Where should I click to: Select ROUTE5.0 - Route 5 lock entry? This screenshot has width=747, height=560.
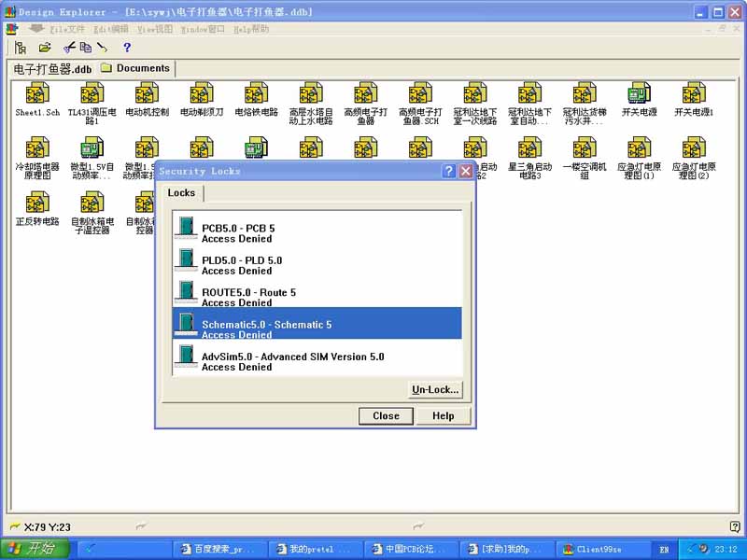pyautogui.click(x=317, y=291)
